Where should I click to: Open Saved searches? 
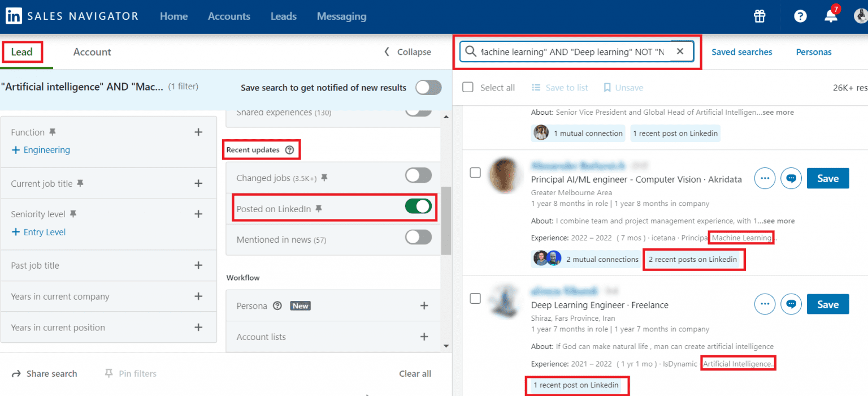click(x=742, y=51)
